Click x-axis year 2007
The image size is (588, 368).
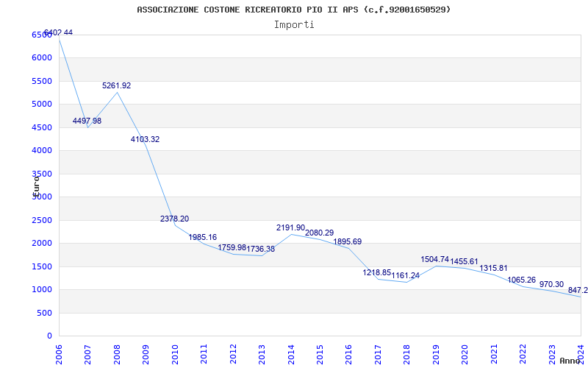[87, 354]
